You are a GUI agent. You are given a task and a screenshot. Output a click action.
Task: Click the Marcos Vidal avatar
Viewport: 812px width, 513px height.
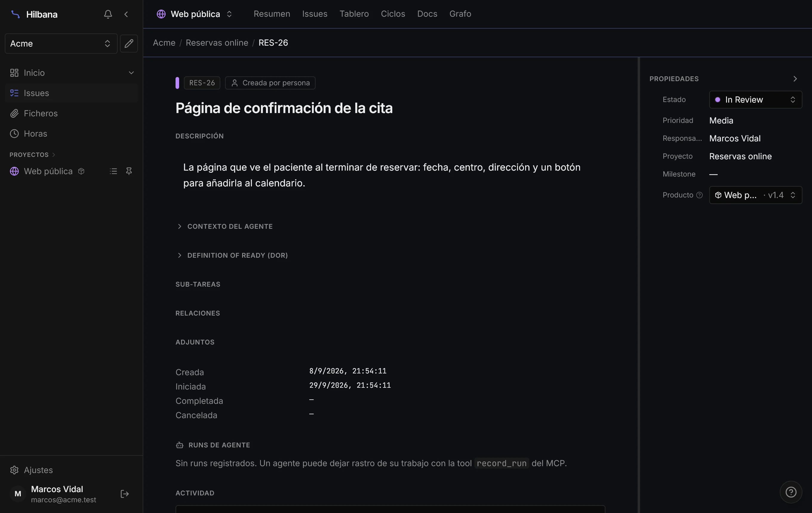point(18,494)
